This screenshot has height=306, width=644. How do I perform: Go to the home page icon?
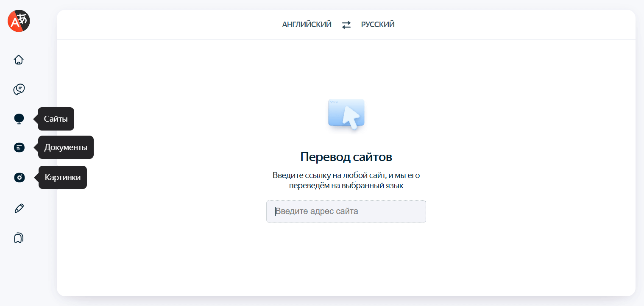click(x=19, y=60)
